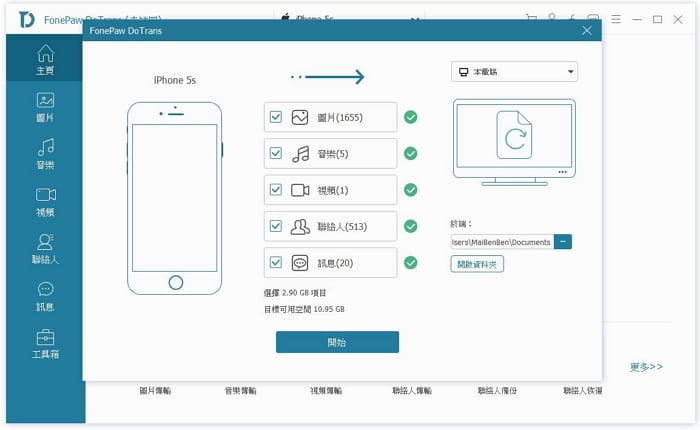This screenshot has height=430, width=700.
Task: Click the camera icon in 視頻(1) row
Action: pyautogui.click(x=300, y=190)
